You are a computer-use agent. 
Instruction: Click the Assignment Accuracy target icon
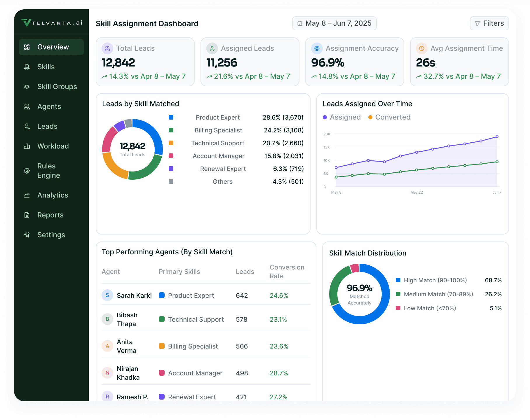(x=317, y=48)
